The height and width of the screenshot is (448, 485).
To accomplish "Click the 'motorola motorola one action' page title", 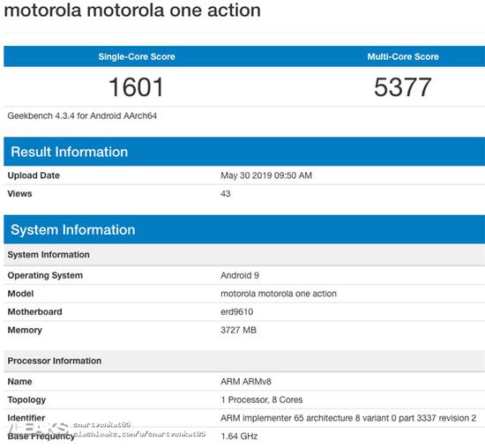I will [x=132, y=10].
